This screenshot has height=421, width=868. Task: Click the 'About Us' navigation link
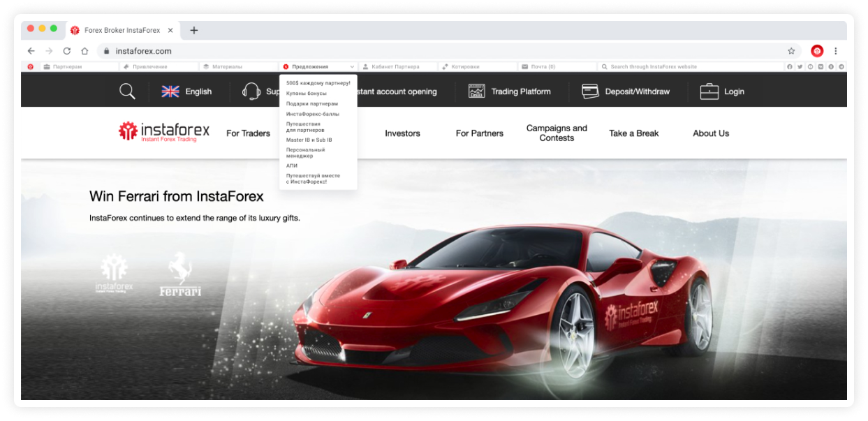click(x=710, y=133)
